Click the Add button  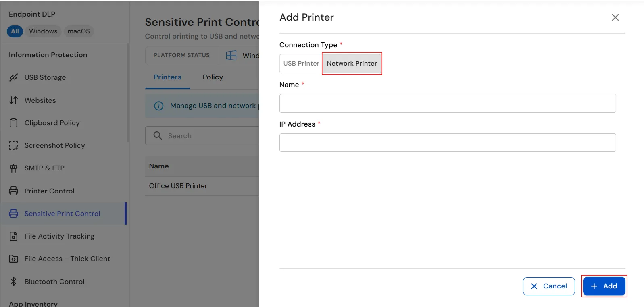[604, 286]
